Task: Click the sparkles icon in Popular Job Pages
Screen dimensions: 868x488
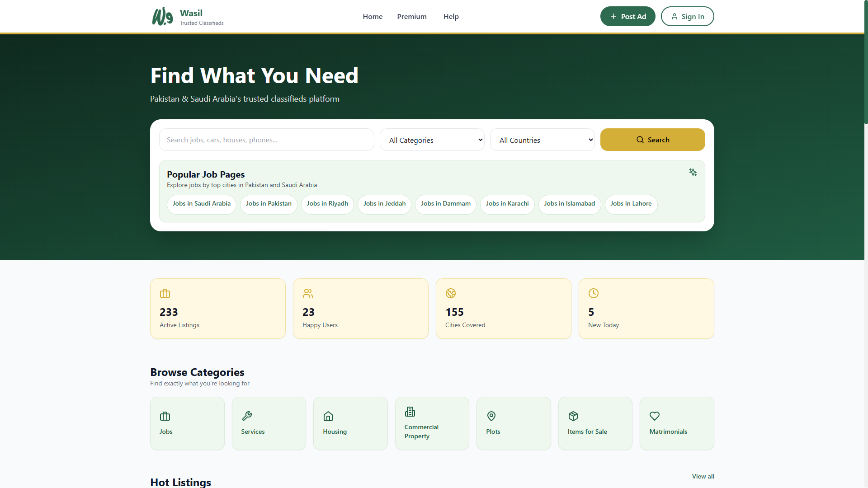Action: coord(693,172)
